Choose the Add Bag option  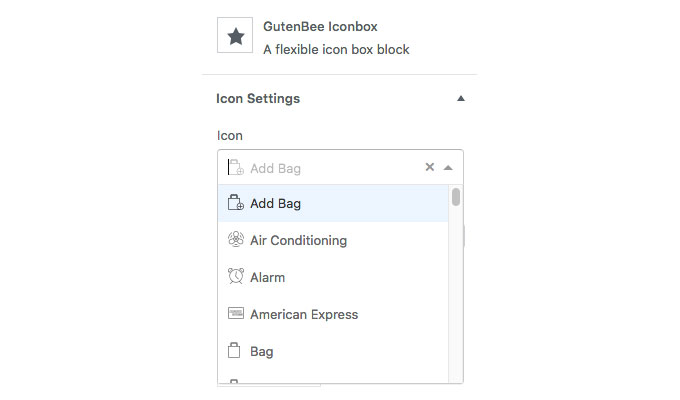tap(333, 203)
